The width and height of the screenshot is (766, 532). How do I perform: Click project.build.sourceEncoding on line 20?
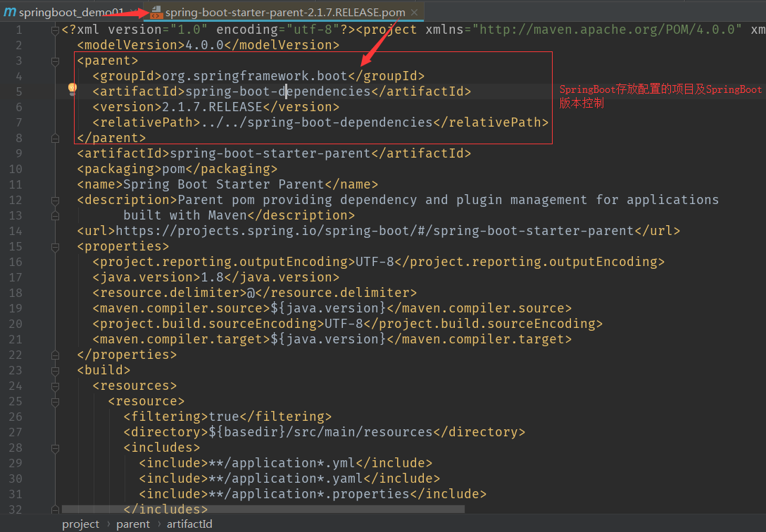[x=348, y=324]
